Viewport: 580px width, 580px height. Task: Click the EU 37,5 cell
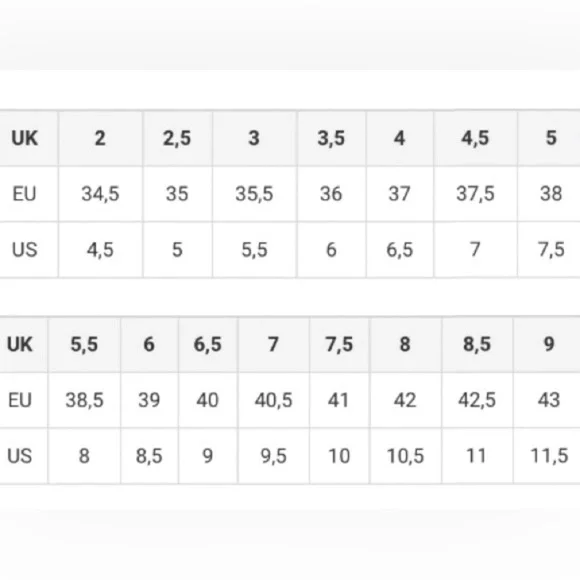click(x=475, y=194)
